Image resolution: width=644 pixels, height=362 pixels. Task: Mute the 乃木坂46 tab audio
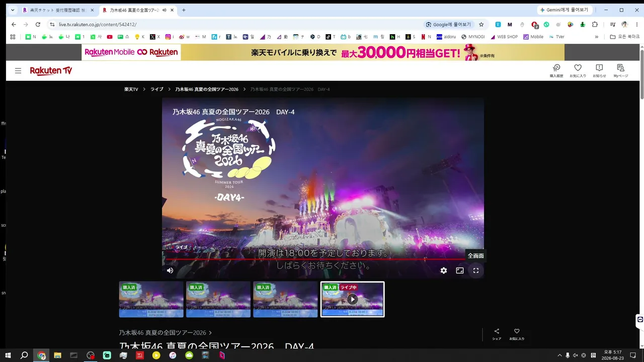pyautogui.click(x=164, y=10)
